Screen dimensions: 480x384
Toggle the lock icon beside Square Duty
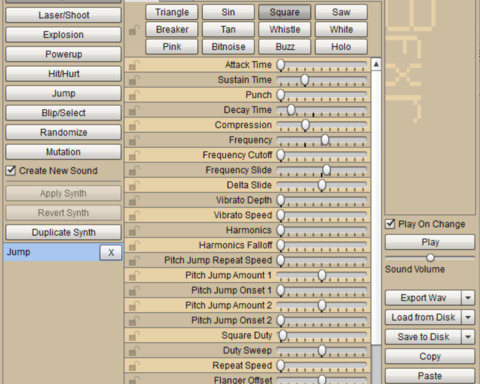click(x=134, y=336)
